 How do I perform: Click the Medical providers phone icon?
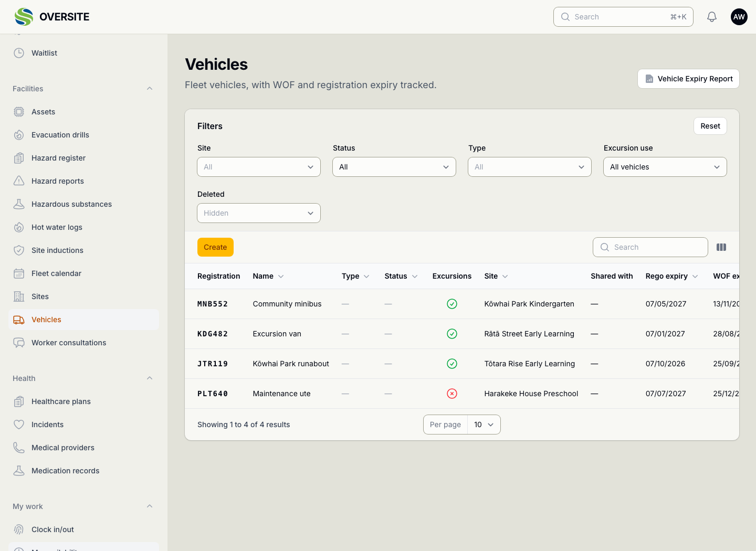[19, 448]
